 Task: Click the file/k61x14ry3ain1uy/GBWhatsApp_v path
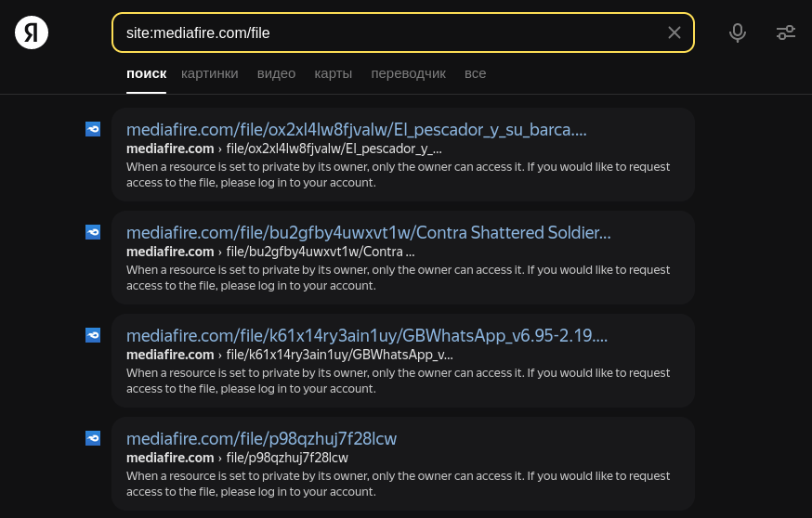pos(339,355)
